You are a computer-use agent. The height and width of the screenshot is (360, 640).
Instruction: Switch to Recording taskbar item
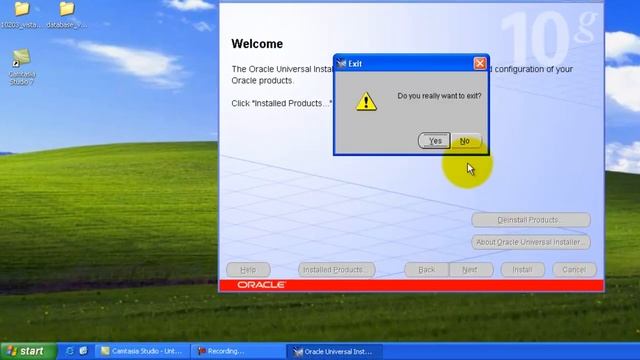pos(238,351)
